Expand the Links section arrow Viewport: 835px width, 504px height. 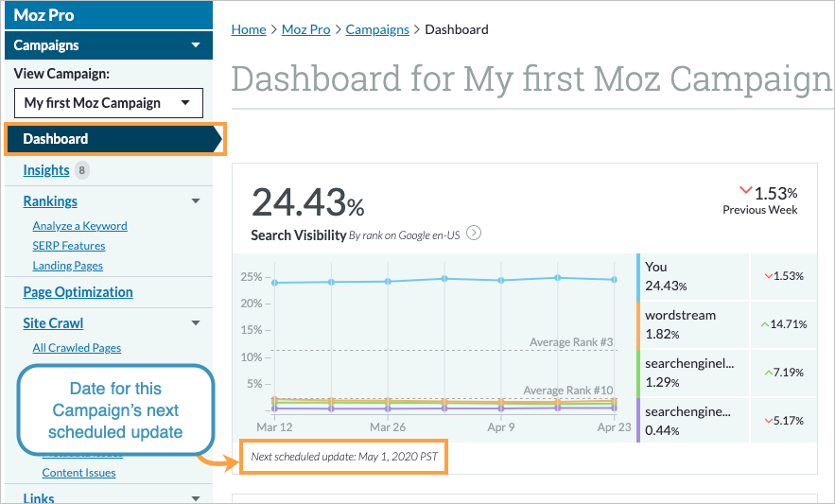pos(195,498)
